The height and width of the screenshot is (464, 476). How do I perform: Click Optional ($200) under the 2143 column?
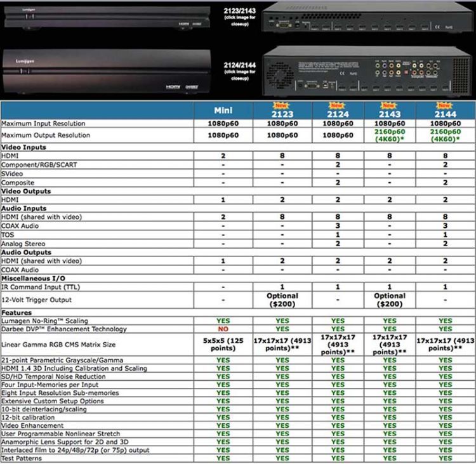(390, 300)
